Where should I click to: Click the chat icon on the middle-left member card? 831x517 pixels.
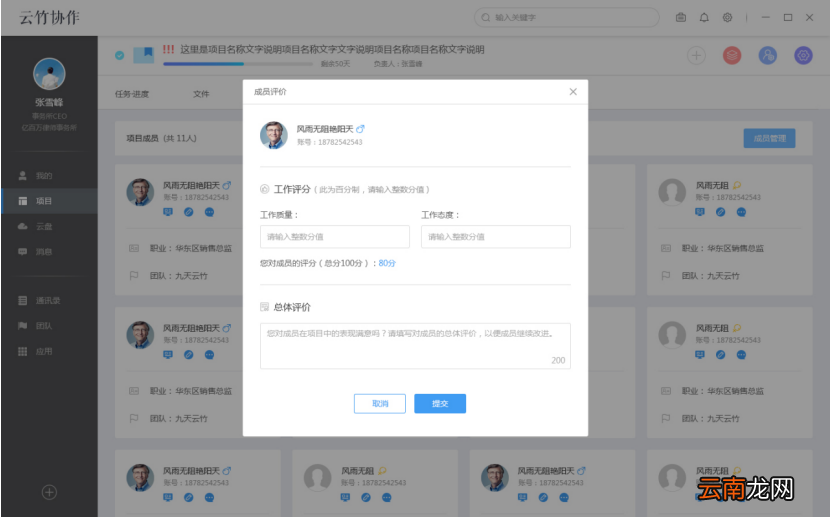click(168, 355)
